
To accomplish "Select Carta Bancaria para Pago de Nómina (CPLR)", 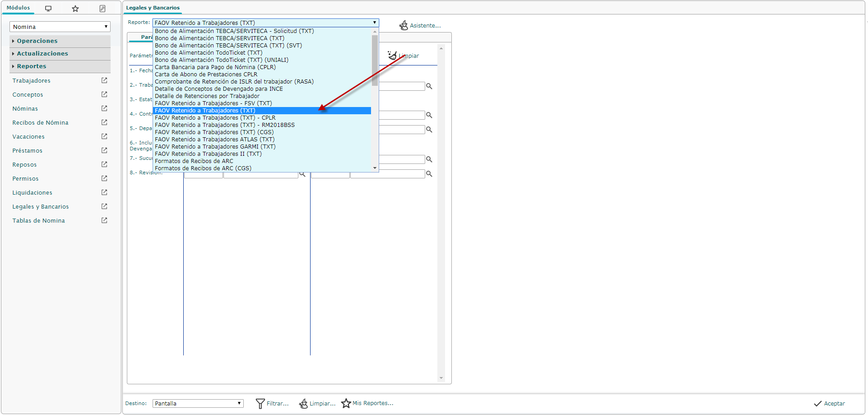I will tap(262, 67).
